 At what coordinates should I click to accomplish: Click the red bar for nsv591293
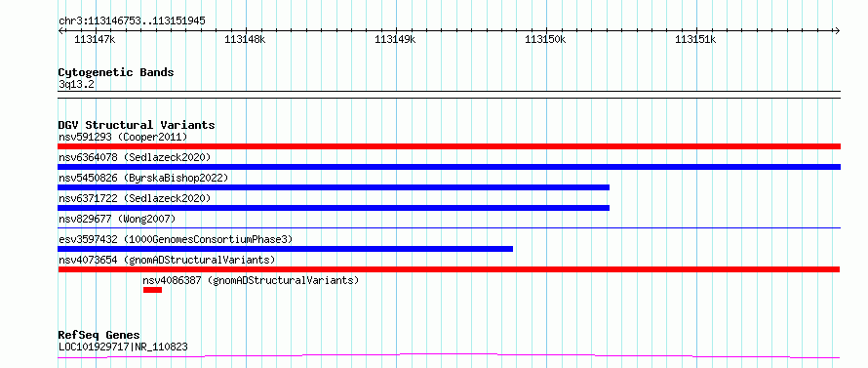pyautogui.click(x=449, y=146)
